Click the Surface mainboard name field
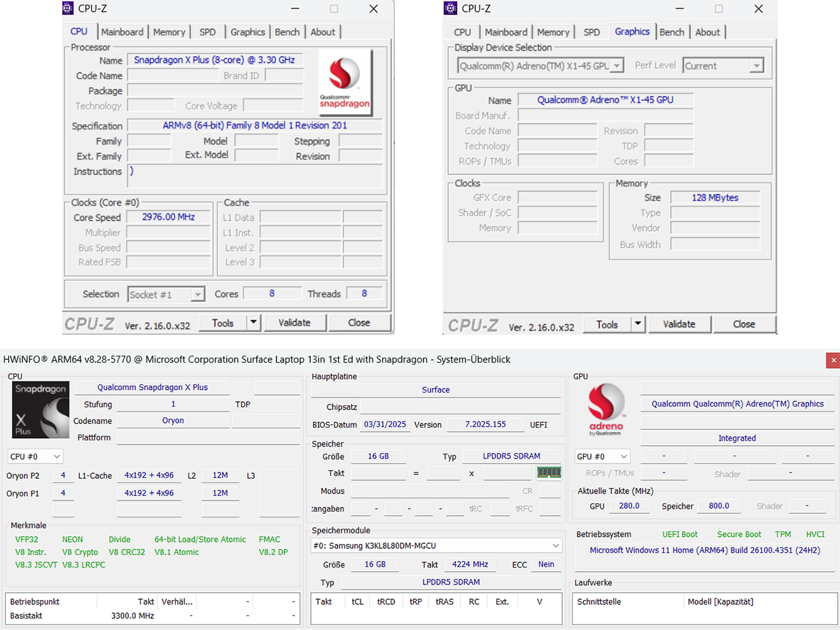 (435, 390)
